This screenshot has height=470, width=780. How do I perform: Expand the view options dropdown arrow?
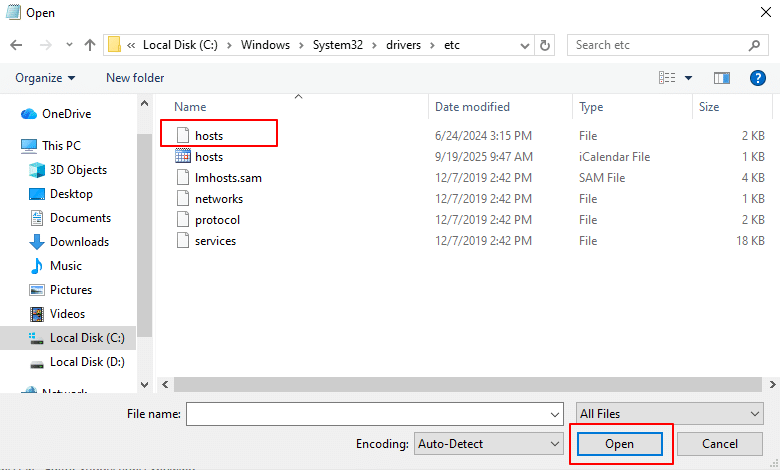[689, 78]
